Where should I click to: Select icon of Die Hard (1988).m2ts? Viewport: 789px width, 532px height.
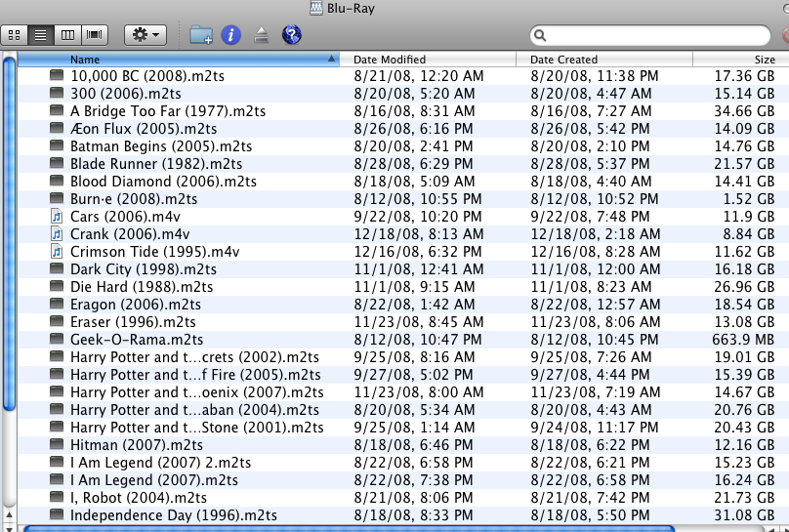pyautogui.click(x=57, y=287)
